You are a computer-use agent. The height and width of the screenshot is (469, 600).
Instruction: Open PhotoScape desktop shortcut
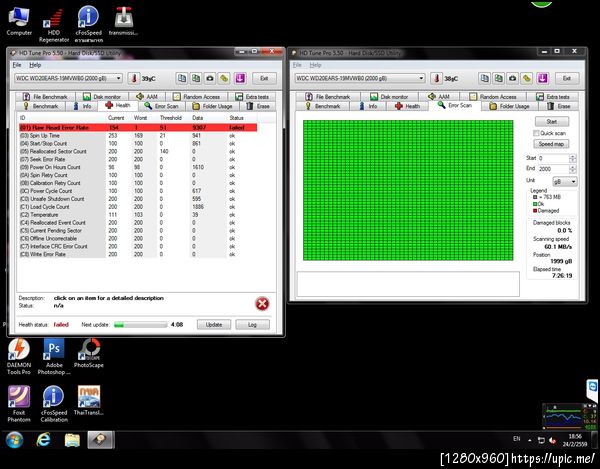89,353
